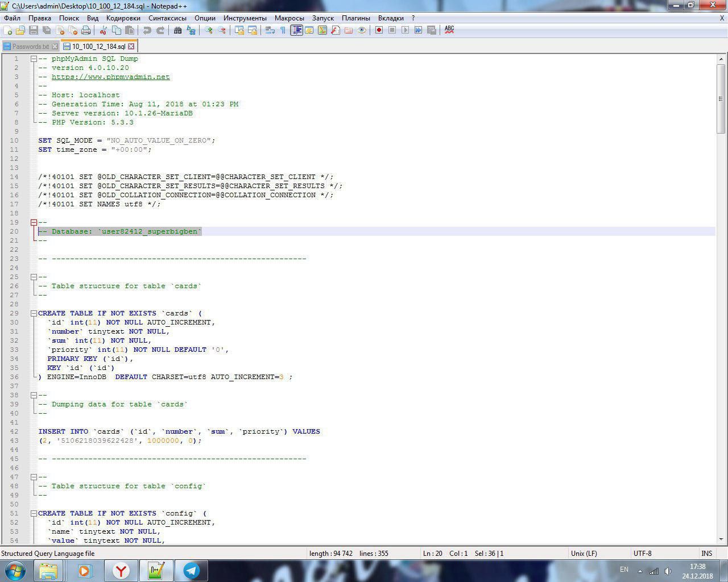Image resolution: width=728 pixels, height=582 pixels.
Task: Open Find with the binoculars icon
Action: point(177,30)
